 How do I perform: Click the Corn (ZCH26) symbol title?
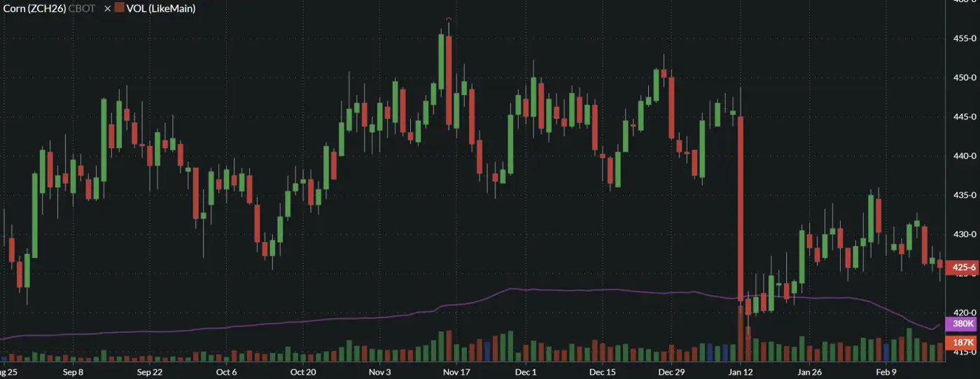pos(34,9)
